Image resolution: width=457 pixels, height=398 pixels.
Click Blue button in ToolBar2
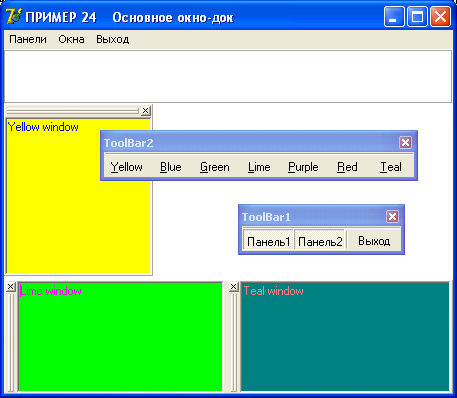[x=171, y=167]
